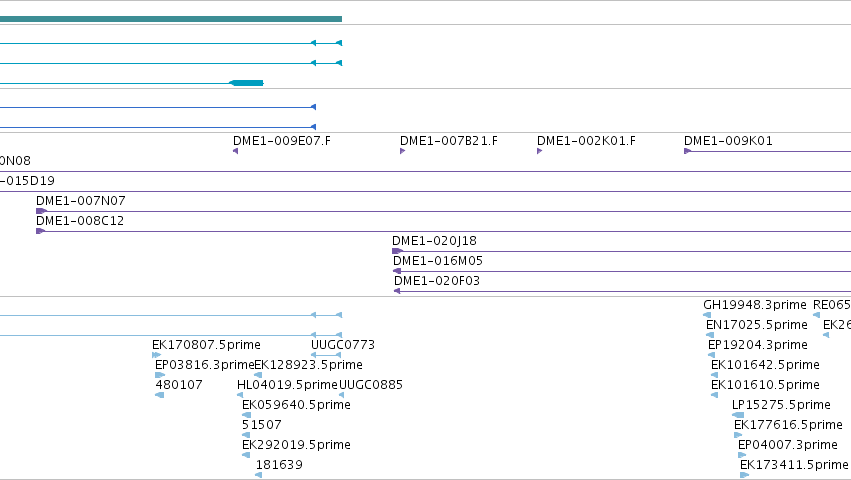Click the EK173411.5prime label
The width and height of the screenshot is (851, 480).
(794, 465)
